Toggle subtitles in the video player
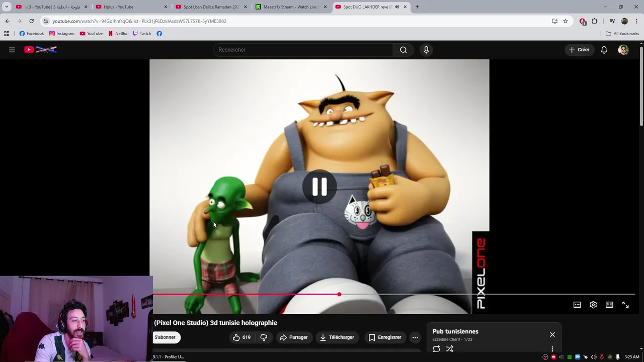The height and width of the screenshot is (362, 644). click(x=577, y=305)
